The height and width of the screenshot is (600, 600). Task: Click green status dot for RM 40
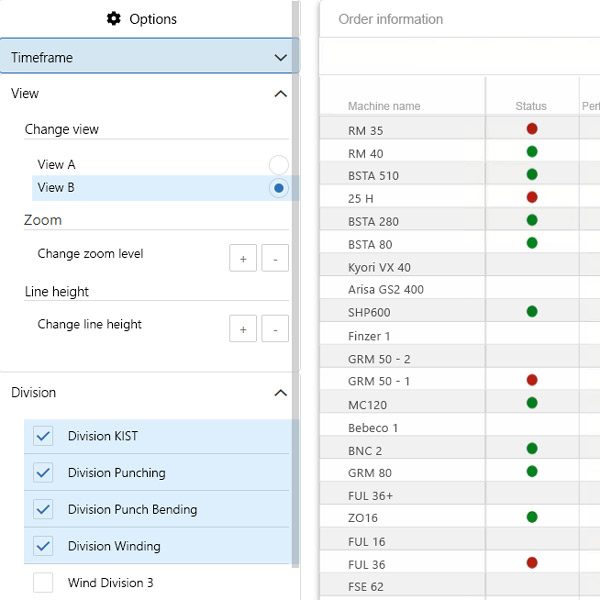tap(532, 152)
